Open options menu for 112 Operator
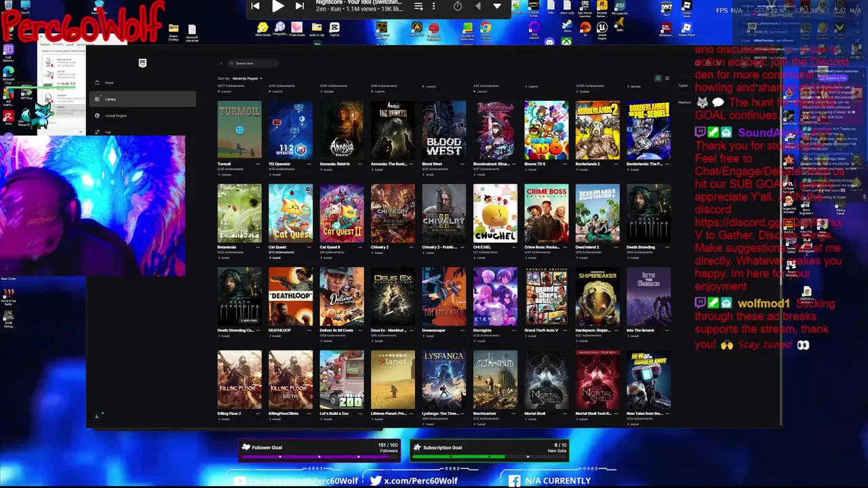The width and height of the screenshot is (868, 488). click(x=309, y=164)
